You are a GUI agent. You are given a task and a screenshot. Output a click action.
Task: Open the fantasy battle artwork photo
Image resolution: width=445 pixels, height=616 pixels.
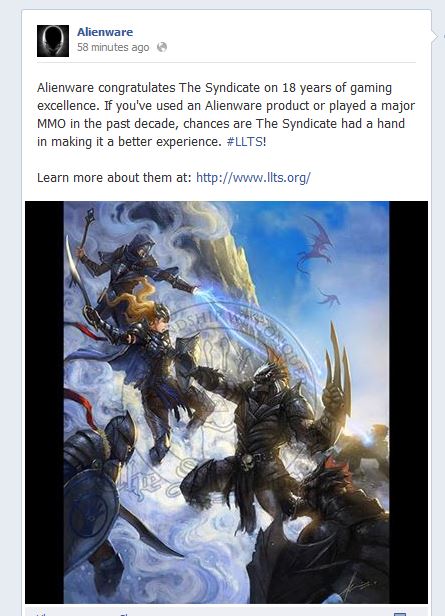226,402
